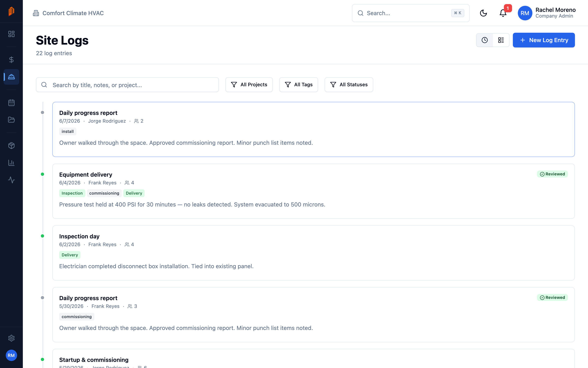Open the folder documents icon in sidebar
This screenshot has height=368, width=588.
pos(11,120)
